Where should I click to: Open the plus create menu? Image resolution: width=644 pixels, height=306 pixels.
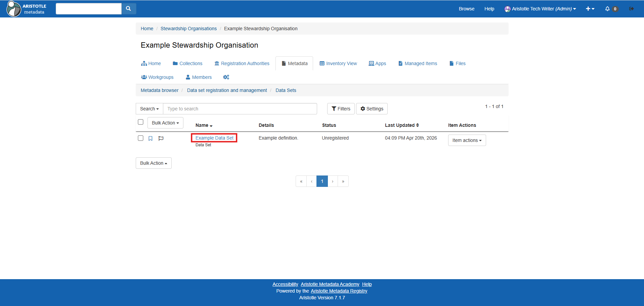[590, 9]
